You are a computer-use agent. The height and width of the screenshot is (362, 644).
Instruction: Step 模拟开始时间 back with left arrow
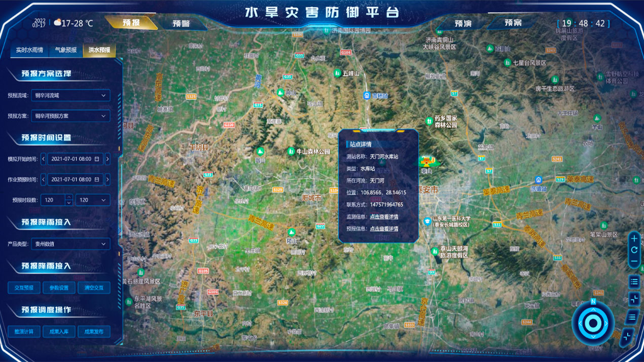click(x=44, y=159)
